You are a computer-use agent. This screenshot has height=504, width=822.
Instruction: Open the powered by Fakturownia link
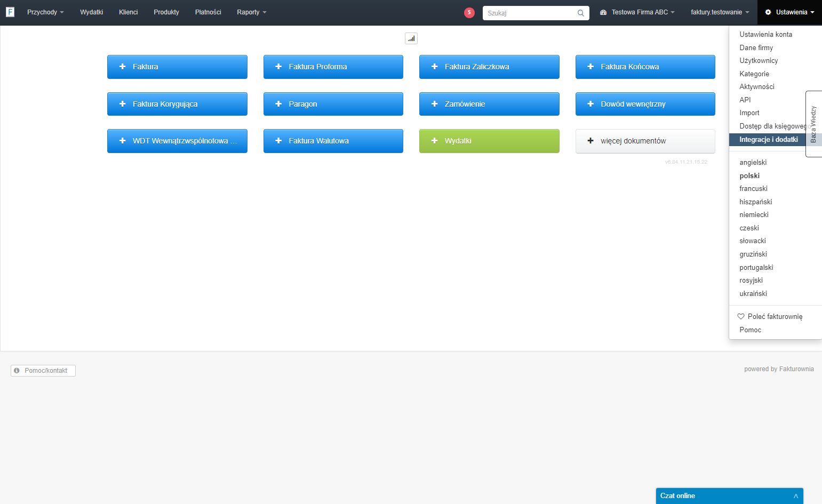click(x=779, y=369)
